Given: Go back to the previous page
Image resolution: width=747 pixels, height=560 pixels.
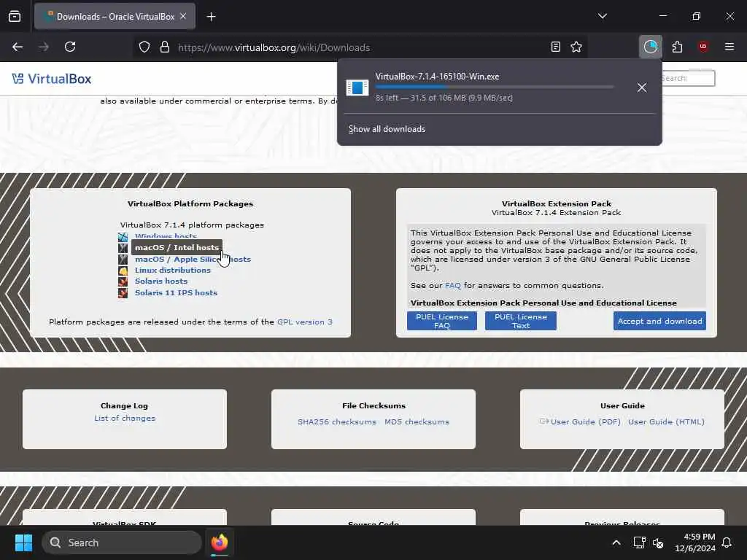Looking at the screenshot, I should click(18, 47).
